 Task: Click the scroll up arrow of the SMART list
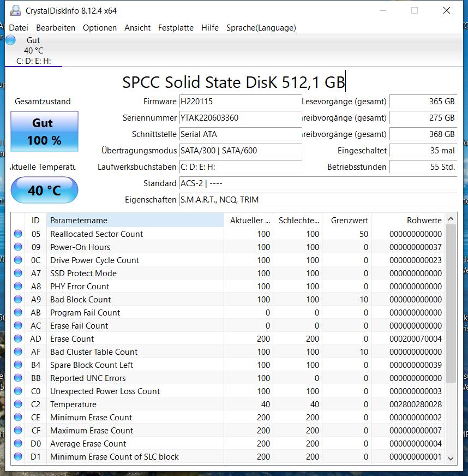click(x=451, y=219)
